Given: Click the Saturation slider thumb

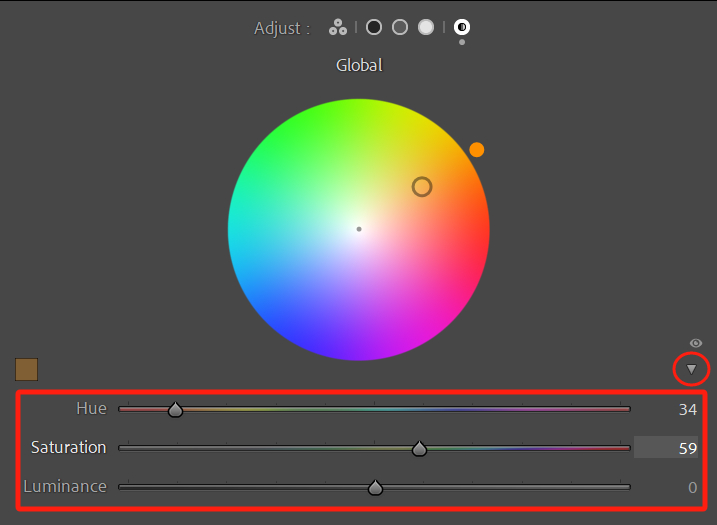Looking at the screenshot, I should pos(420,449).
